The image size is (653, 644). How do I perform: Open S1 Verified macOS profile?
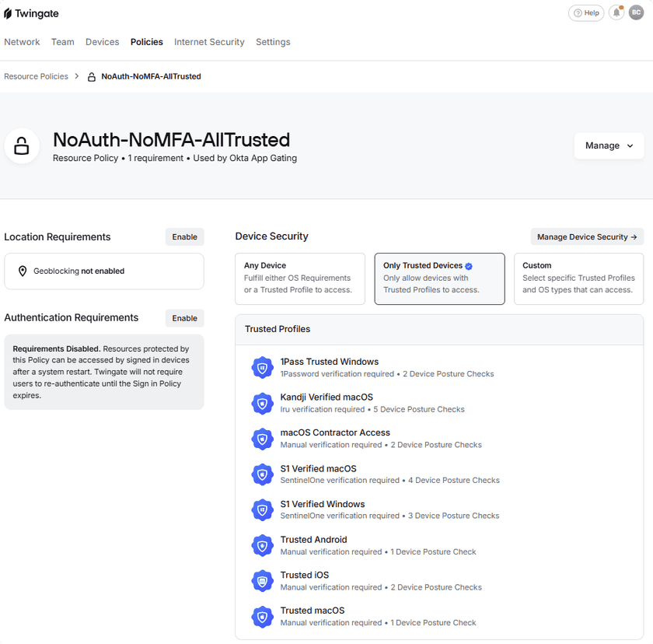coord(439,474)
